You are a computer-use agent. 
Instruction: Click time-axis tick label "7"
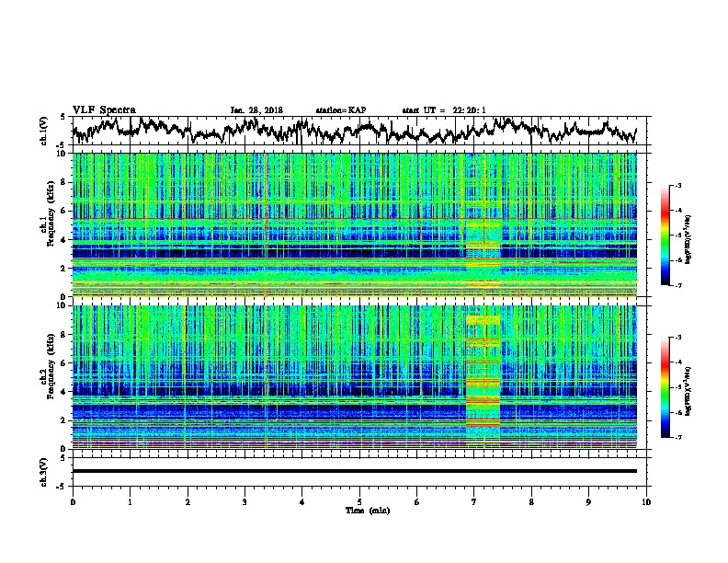coord(474,502)
